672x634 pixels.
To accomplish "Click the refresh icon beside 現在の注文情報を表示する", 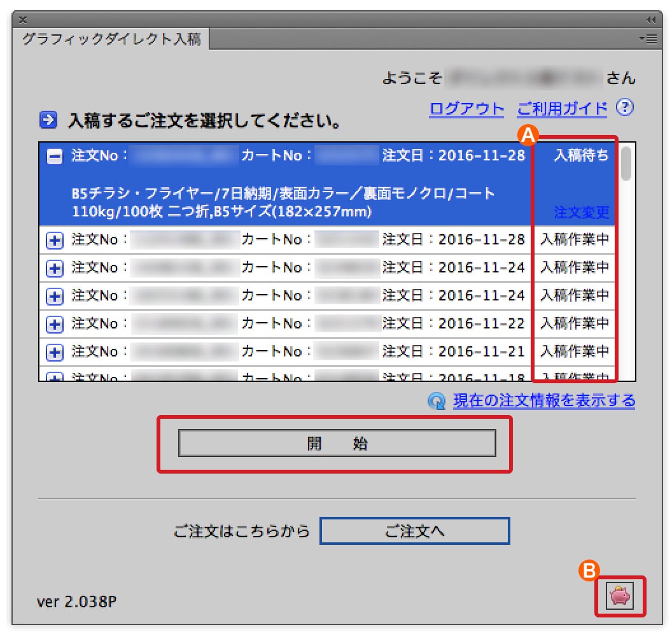I will coord(437,401).
